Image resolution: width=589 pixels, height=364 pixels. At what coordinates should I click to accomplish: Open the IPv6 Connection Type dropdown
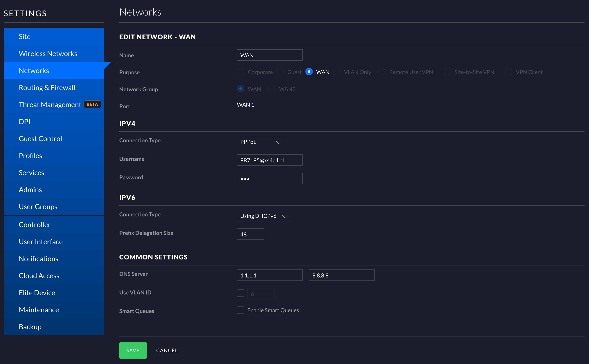[x=264, y=215]
